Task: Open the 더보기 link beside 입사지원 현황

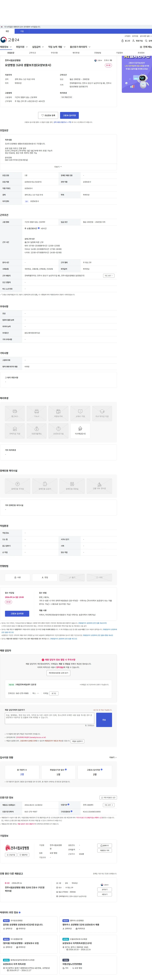Action: click(x=113, y=758)
